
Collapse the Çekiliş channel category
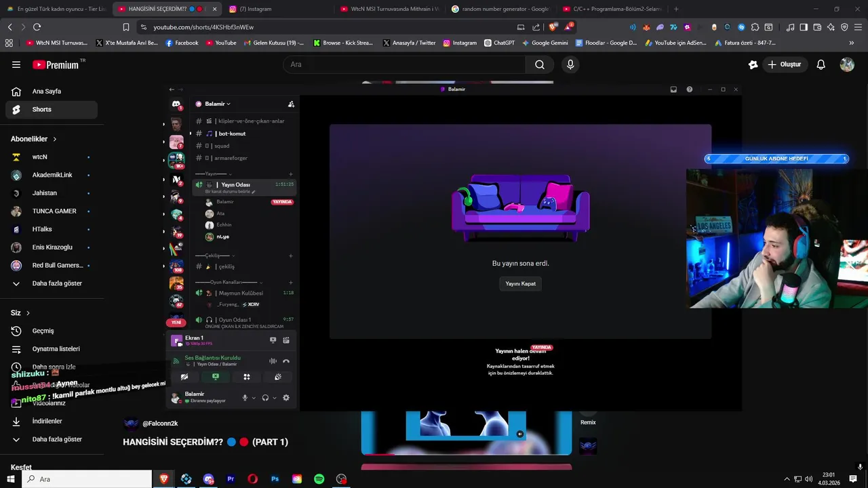pyautogui.click(x=215, y=256)
